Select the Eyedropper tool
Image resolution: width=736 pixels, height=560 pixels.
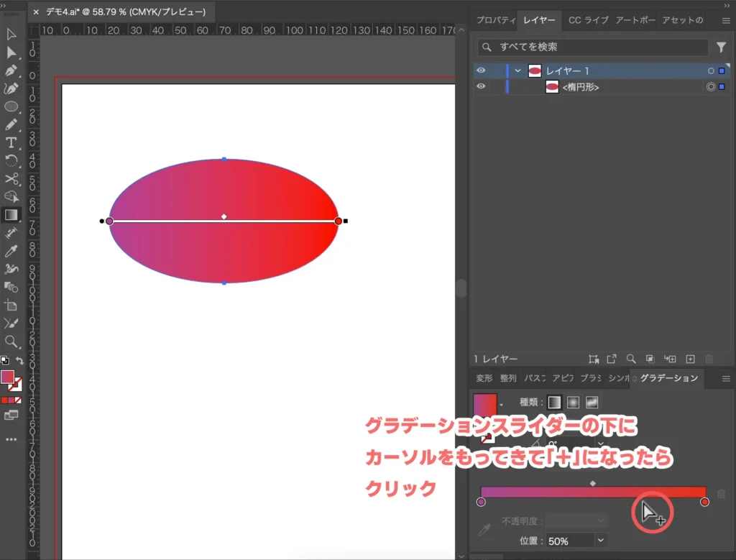[11, 251]
